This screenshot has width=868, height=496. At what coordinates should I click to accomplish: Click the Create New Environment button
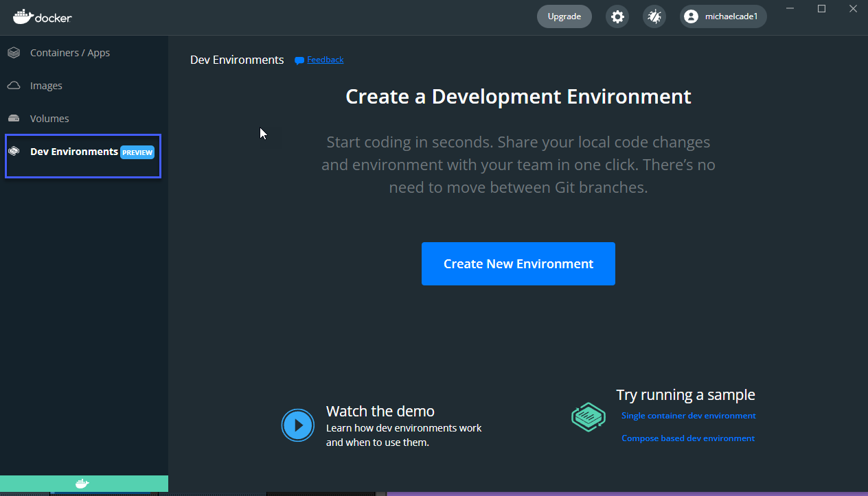518,263
